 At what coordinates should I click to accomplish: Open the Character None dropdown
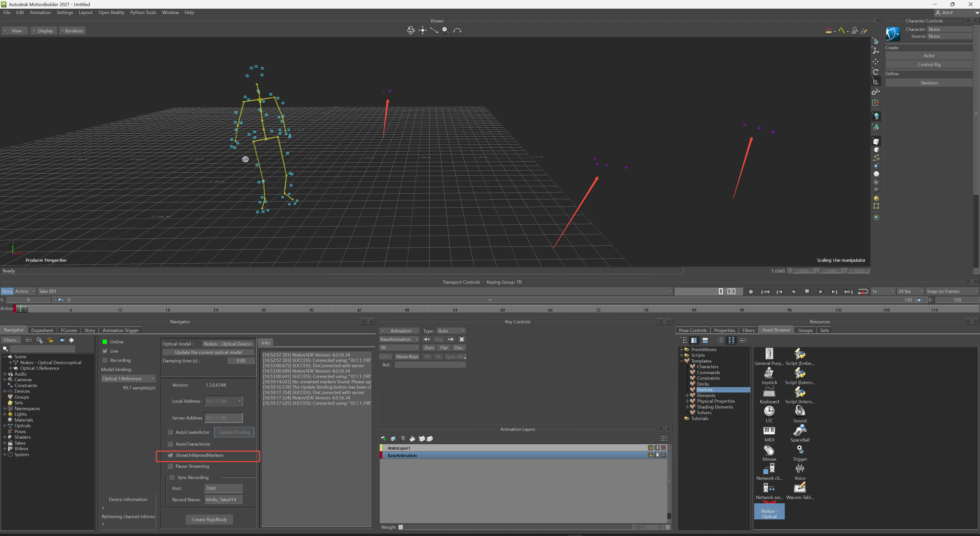click(x=950, y=29)
